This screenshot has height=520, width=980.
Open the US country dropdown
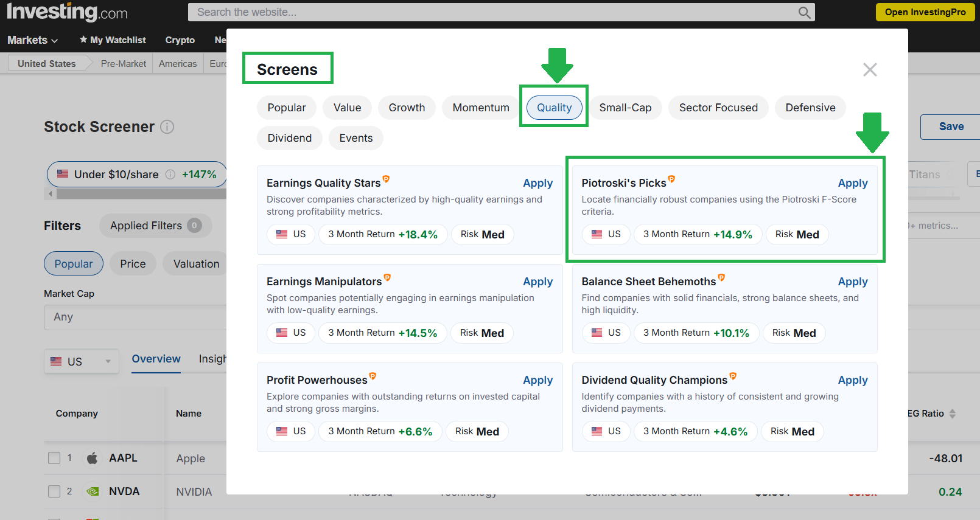[x=81, y=361]
